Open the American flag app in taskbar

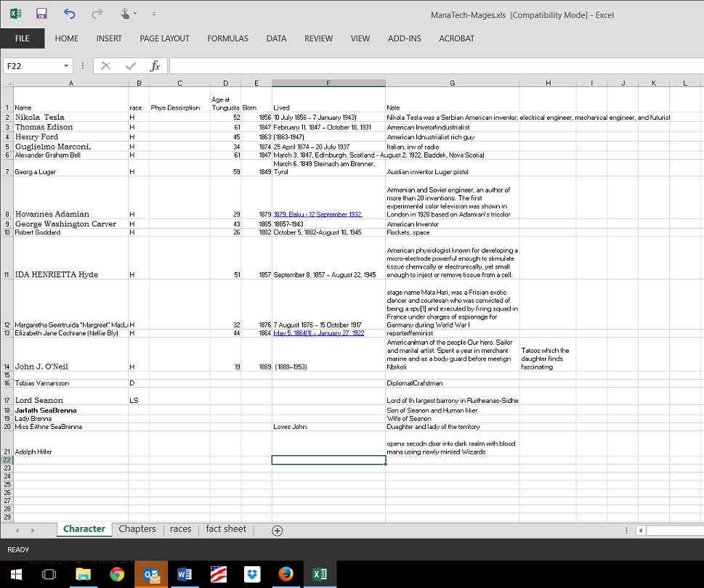tap(218, 574)
